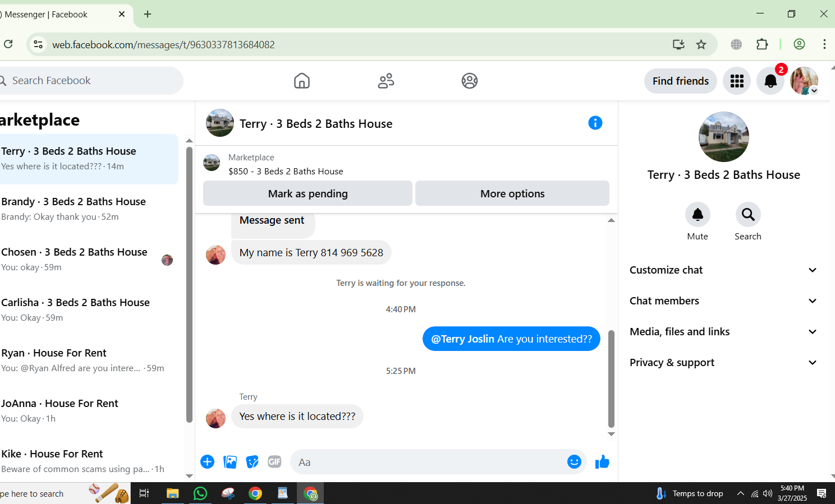The image size is (835, 504).
Task: Click the message with Terry's phone number
Action: click(311, 253)
